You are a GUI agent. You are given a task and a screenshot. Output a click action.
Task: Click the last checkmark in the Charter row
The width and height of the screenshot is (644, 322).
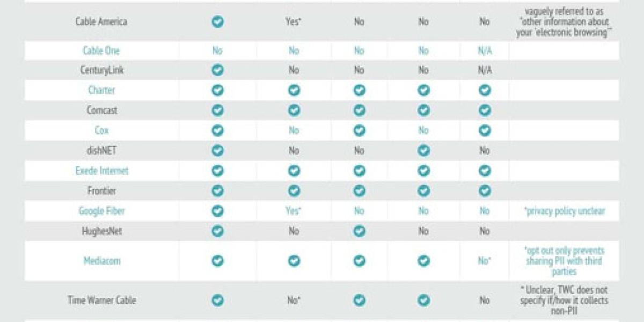[485, 90]
